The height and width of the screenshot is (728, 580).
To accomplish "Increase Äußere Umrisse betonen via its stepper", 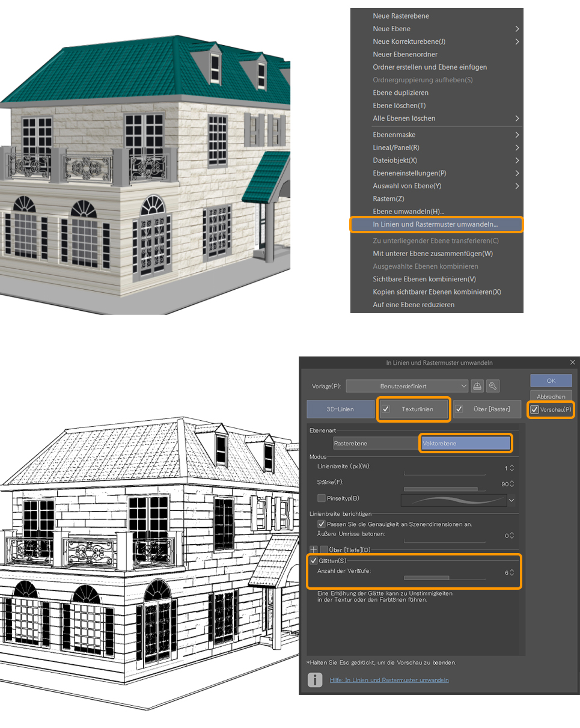I will [512, 534].
